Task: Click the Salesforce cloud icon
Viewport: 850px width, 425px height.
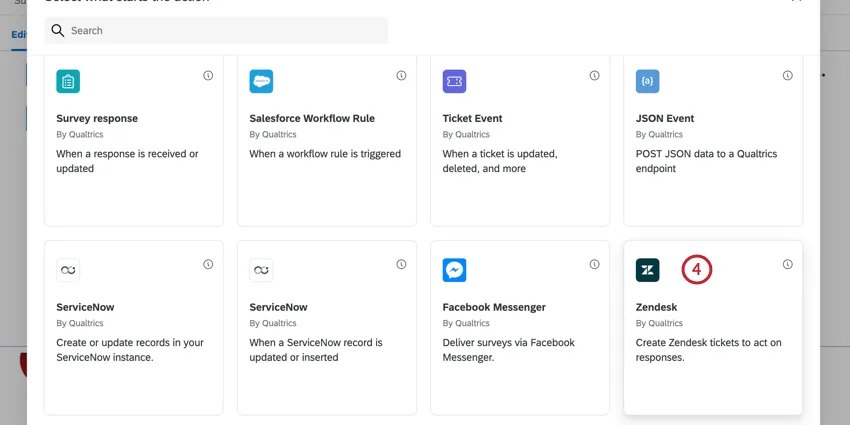Action: [x=261, y=82]
